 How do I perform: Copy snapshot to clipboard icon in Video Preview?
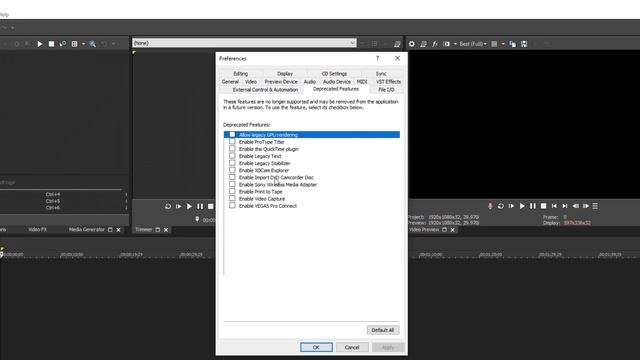[x=513, y=44]
